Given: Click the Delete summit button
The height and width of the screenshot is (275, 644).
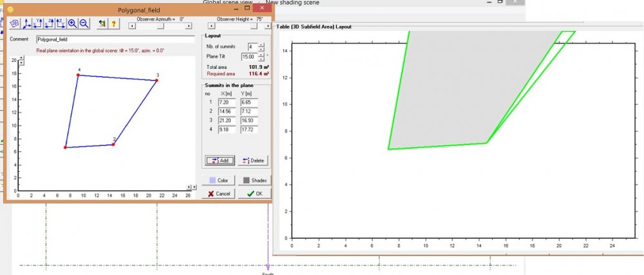Looking at the screenshot, I should 252,160.
